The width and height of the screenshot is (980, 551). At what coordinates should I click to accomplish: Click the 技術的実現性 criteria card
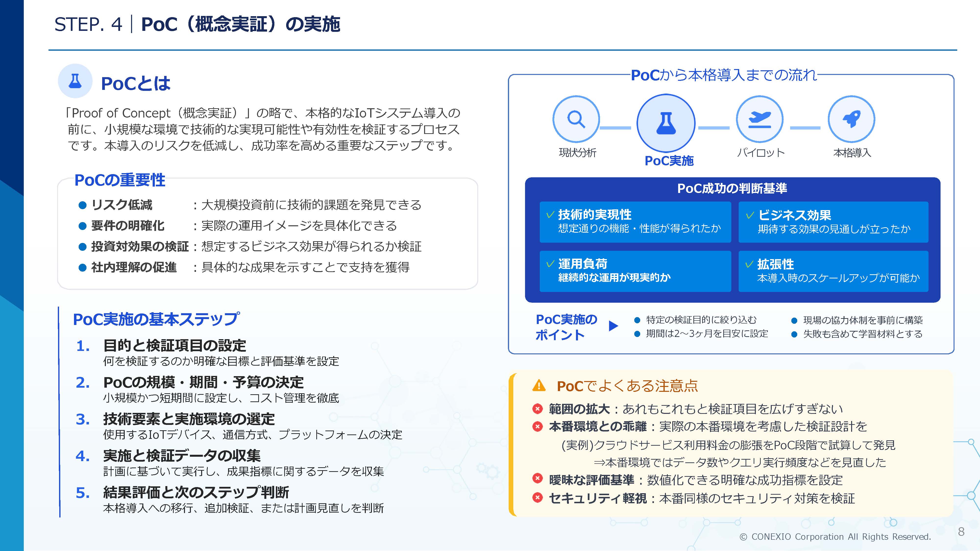(635, 222)
